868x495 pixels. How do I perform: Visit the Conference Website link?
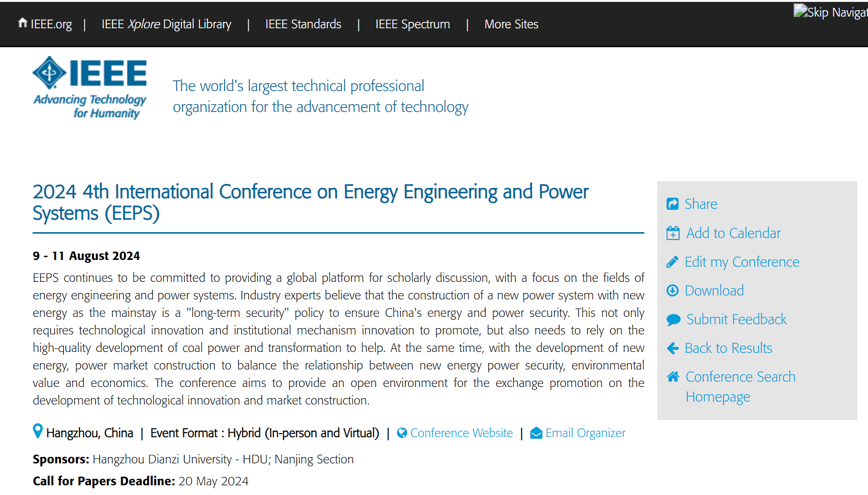(x=461, y=433)
